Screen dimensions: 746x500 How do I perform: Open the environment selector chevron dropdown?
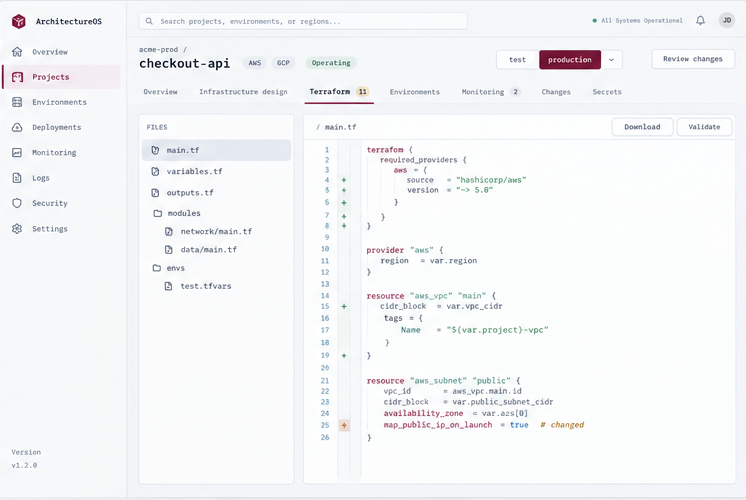pyautogui.click(x=612, y=60)
